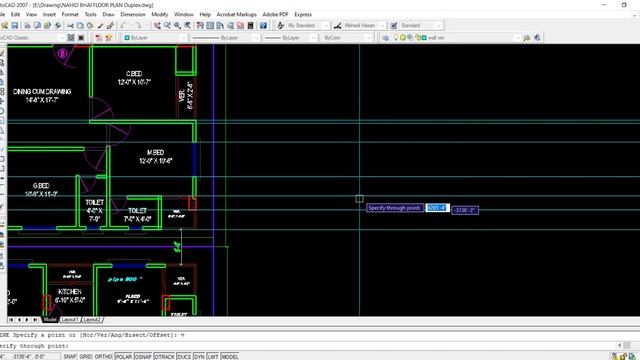Screen dimensions: 640x360
Task: Click the Make Object's Layer Current icon
Action: pos(527,38)
